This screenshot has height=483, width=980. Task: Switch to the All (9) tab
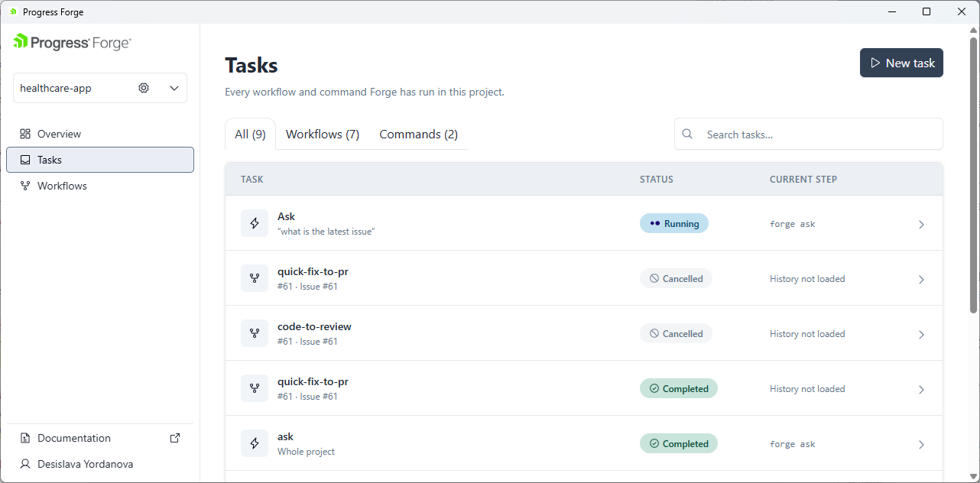pos(250,134)
